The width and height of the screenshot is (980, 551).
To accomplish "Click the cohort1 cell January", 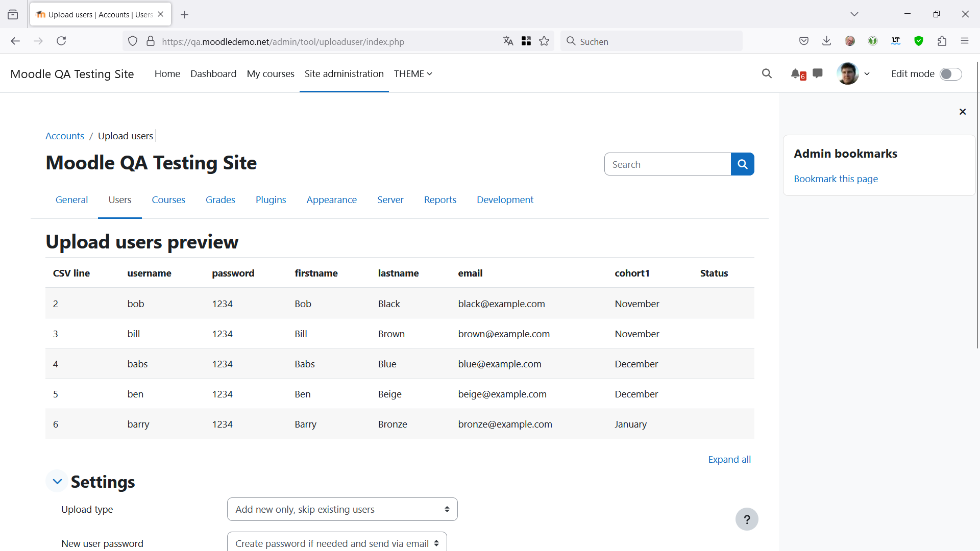I will pos(630,424).
